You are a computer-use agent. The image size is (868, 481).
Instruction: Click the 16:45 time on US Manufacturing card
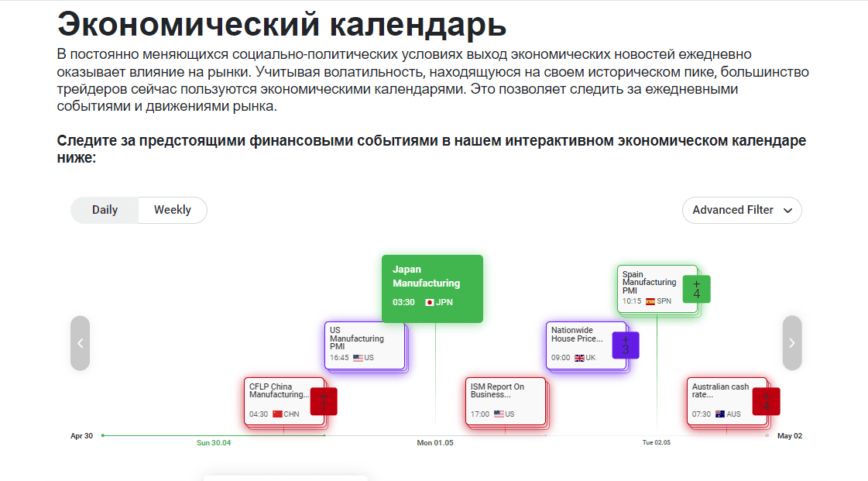[x=339, y=358]
